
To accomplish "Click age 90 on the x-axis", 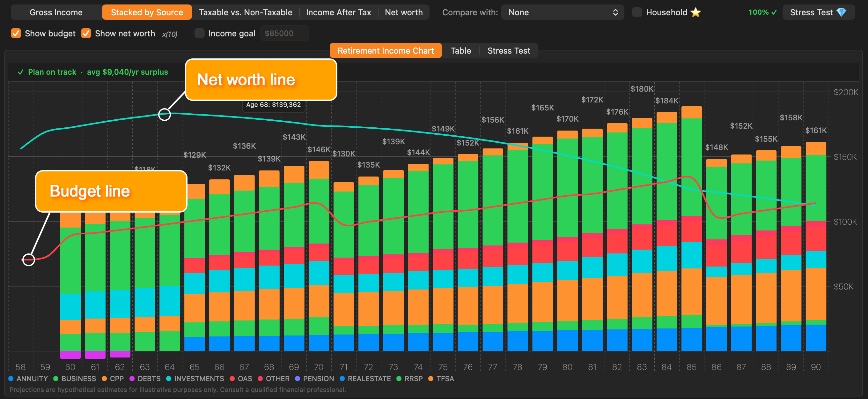I will pyautogui.click(x=816, y=367).
